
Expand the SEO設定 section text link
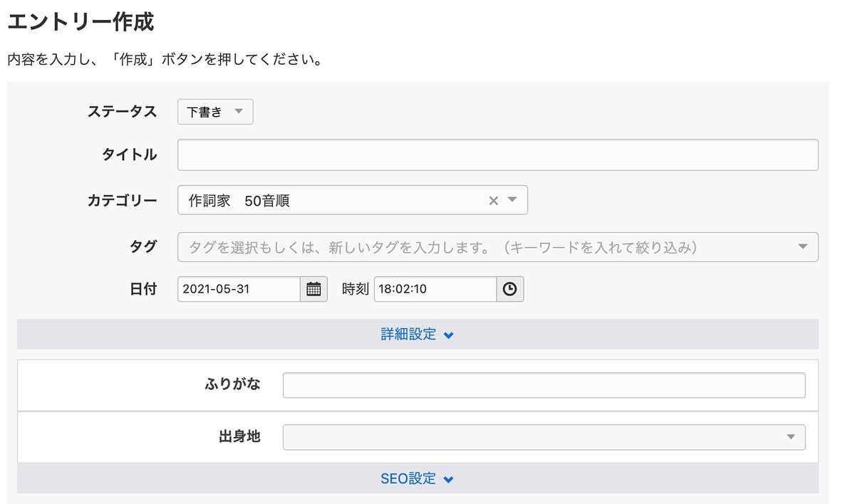[408, 479]
